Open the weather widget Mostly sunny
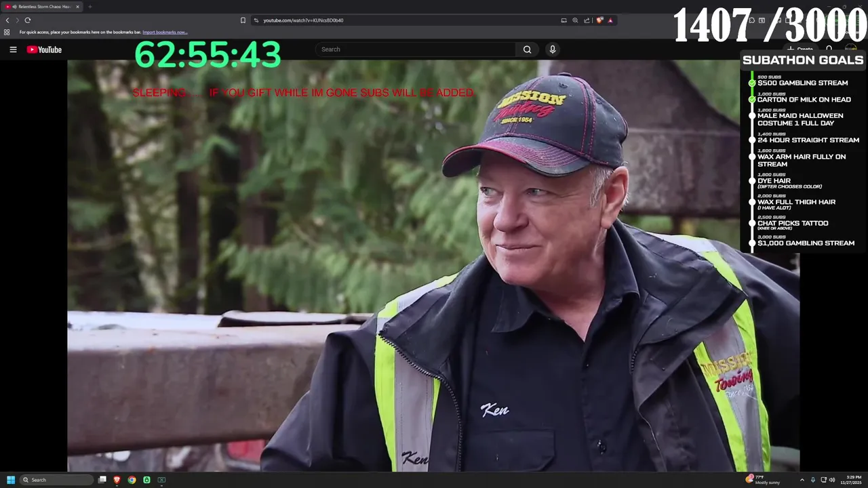This screenshot has width=868, height=488. click(764, 480)
